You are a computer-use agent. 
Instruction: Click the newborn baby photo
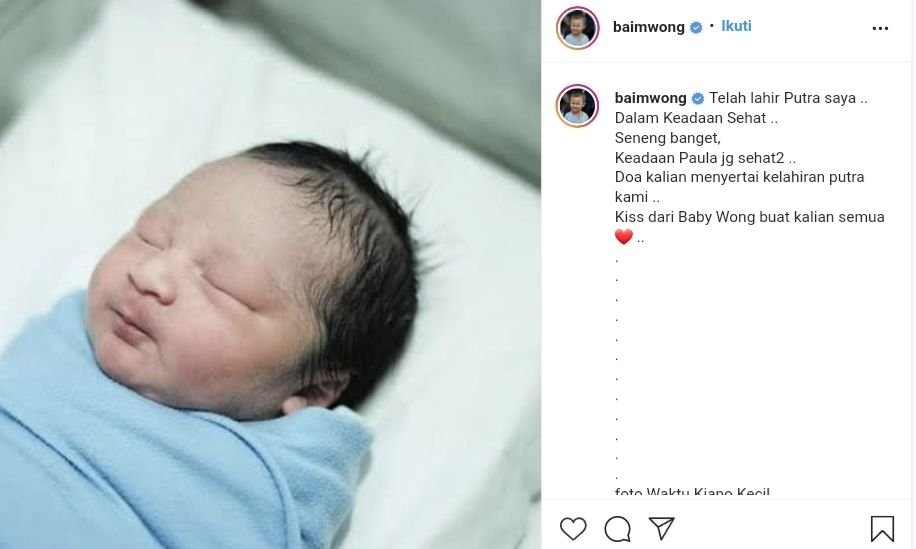tap(270, 274)
